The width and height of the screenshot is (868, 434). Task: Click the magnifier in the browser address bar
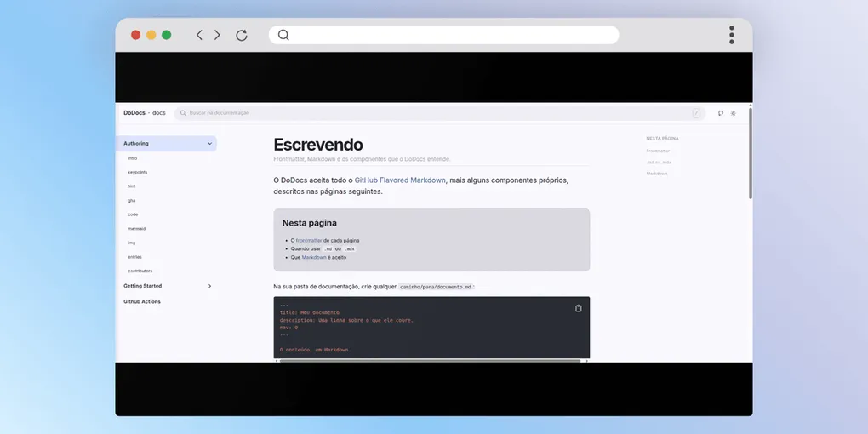(283, 35)
